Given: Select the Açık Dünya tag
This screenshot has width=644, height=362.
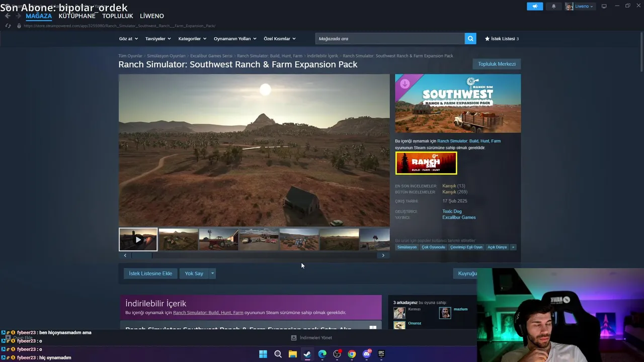Looking at the screenshot, I should [497, 247].
